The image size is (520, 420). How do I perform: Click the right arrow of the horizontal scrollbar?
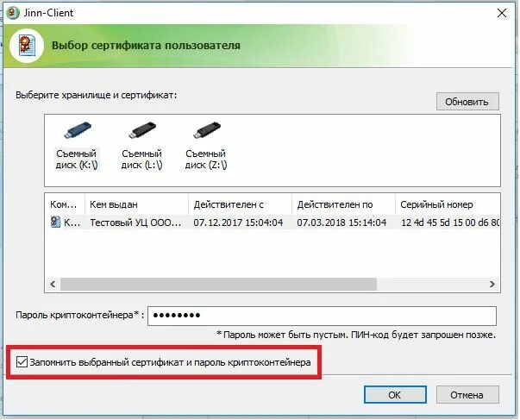pyautogui.click(x=492, y=284)
